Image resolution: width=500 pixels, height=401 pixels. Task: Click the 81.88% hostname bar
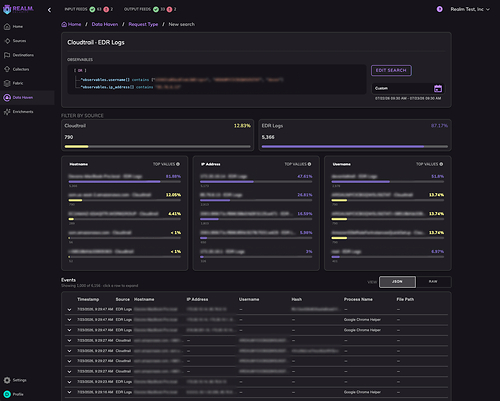point(114,182)
